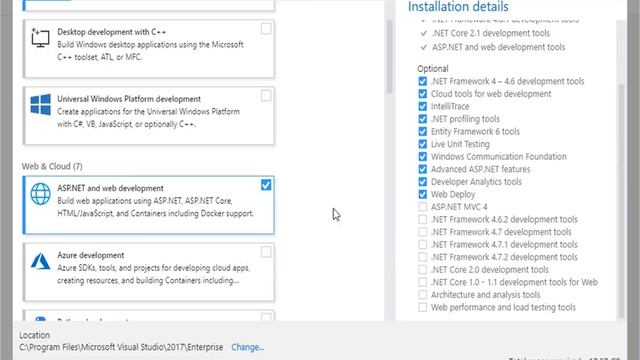640x360 pixels.
Task: Uncheck Windows Communication Foundation
Action: pyautogui.click(x=422, y=157)
